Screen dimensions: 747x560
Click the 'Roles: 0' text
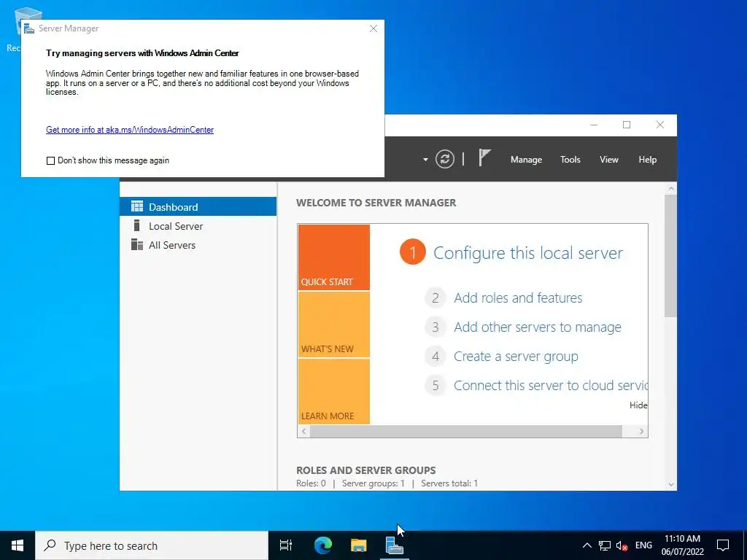(x=311, y=483)
